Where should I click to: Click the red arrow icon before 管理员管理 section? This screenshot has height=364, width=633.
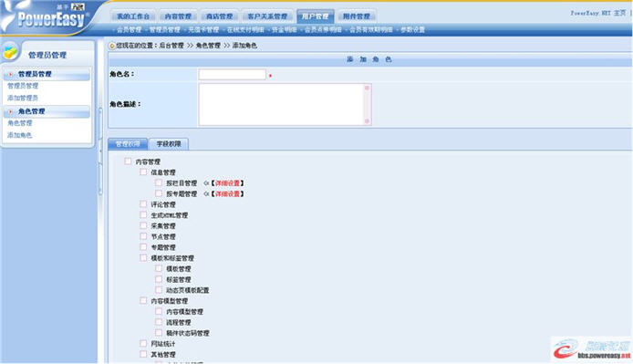(x=11, y=74)
